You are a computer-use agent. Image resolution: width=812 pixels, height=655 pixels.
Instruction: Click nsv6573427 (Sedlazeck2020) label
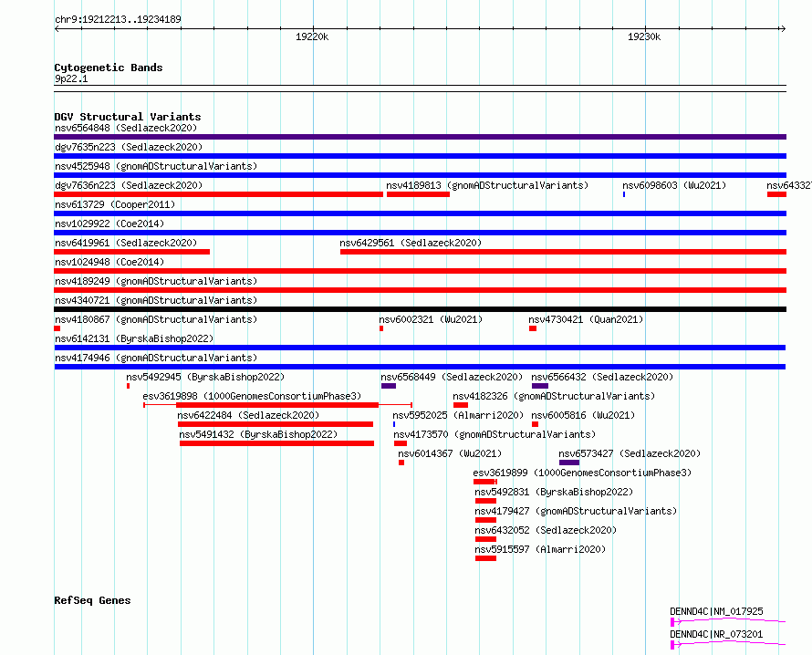[x=630, y=453]
